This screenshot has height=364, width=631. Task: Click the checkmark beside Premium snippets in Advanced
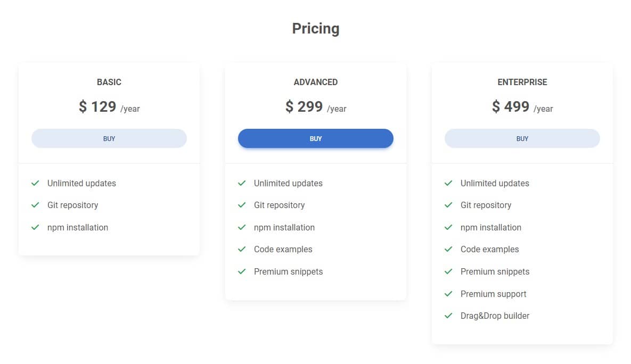tap(242, 271)
